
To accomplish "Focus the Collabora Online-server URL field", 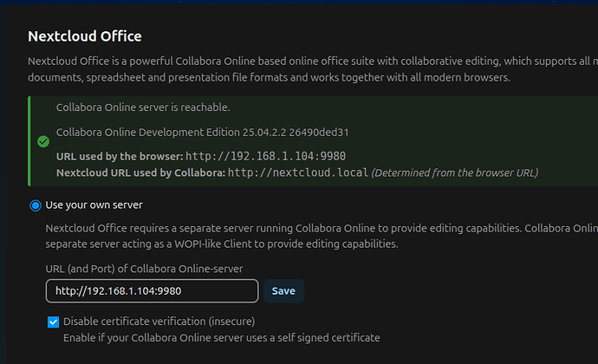I will point(153,291).
